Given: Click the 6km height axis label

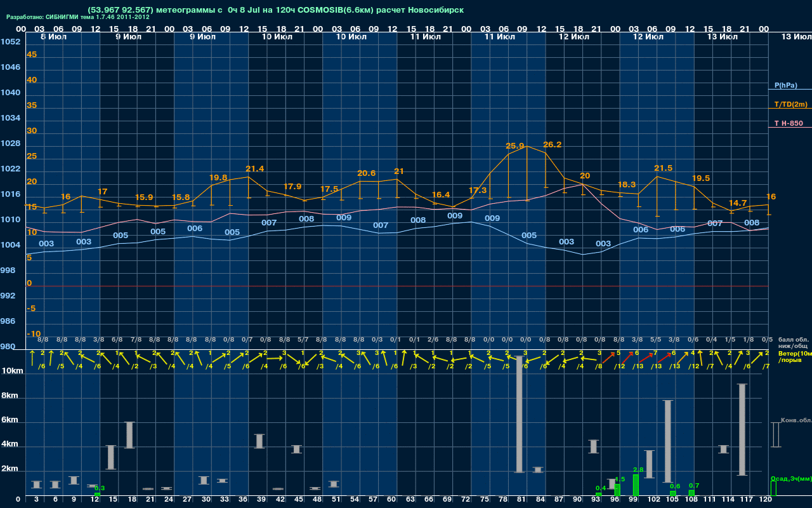Looking at the screenshot, I should (10, 420).
